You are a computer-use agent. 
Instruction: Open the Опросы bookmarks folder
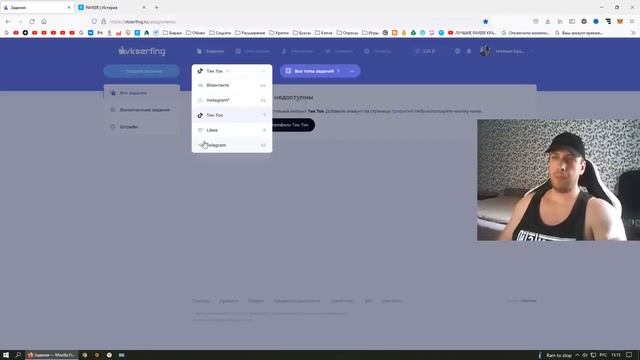(347, 33)
